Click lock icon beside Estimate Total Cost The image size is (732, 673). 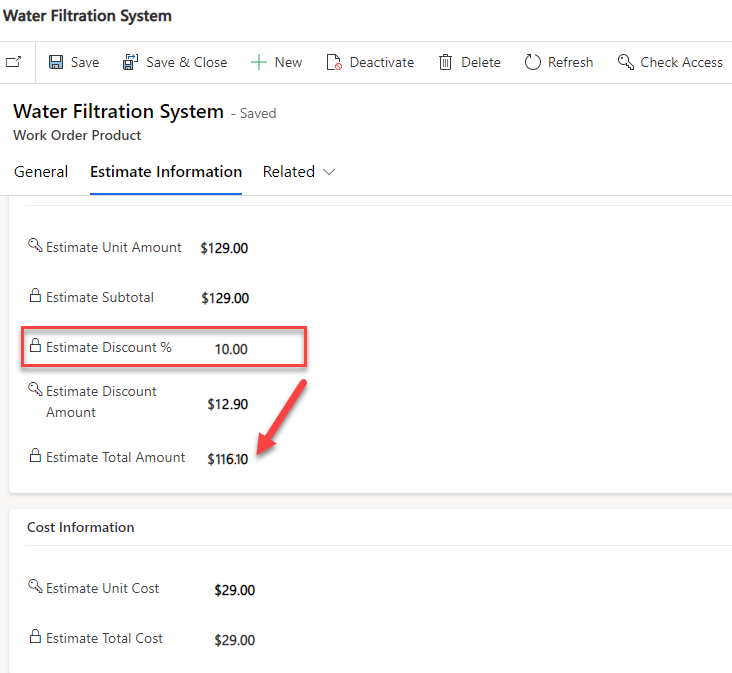pyautogui.click(x=35, y=636)
